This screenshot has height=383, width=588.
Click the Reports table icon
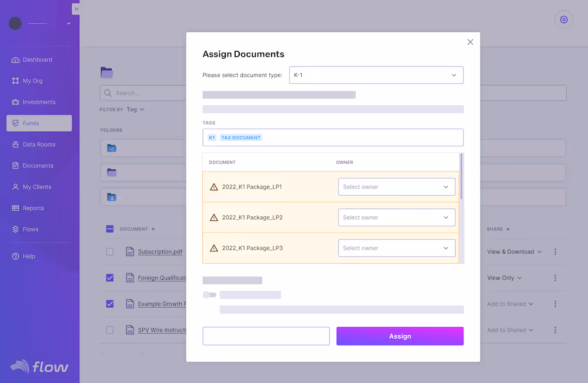point(15,208)
